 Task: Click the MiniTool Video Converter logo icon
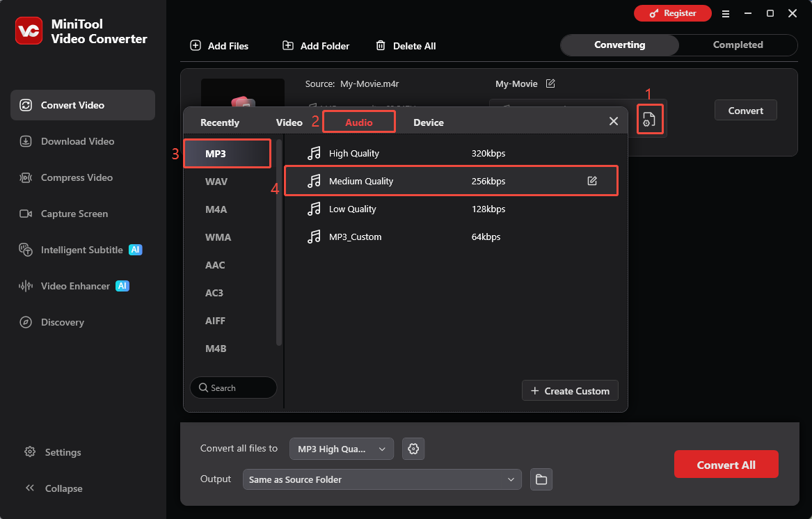click(x=29, y=31)
